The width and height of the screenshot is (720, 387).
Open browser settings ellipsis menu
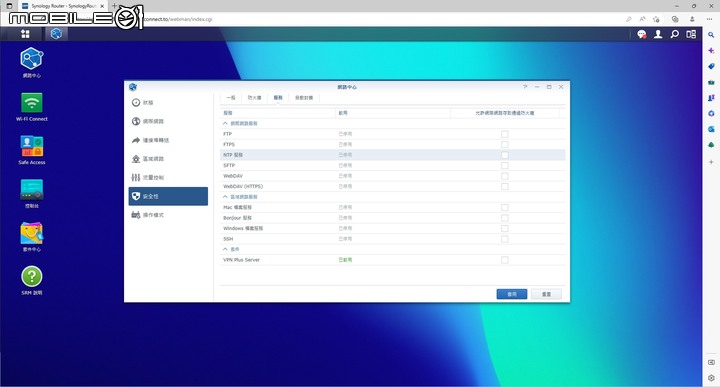click(709, 19)
